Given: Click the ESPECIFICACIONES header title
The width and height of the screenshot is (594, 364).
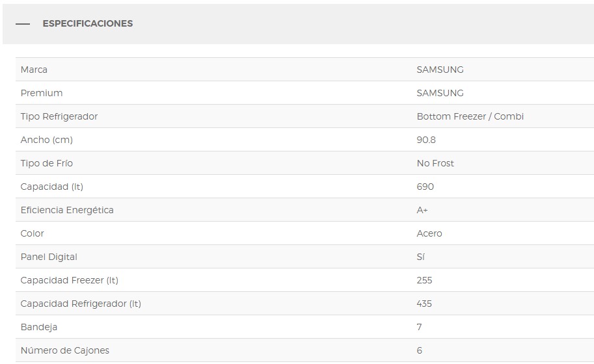Looking at the screenshot, I should [x=87, y=24].
